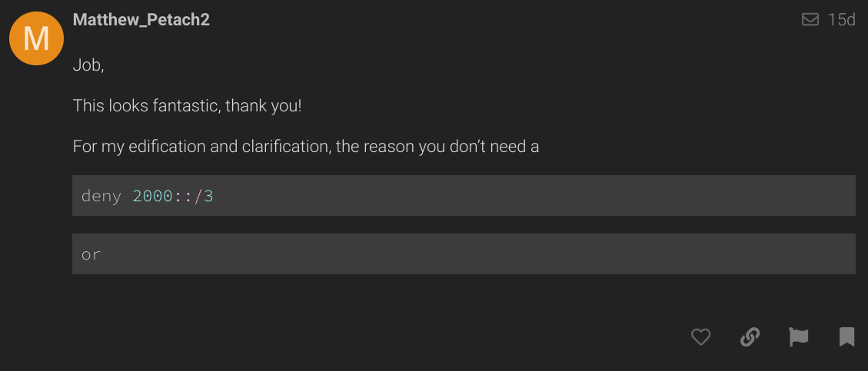Flag this post with the flag icon
Screen dimensions: 868x371
(x=798, y=336)
